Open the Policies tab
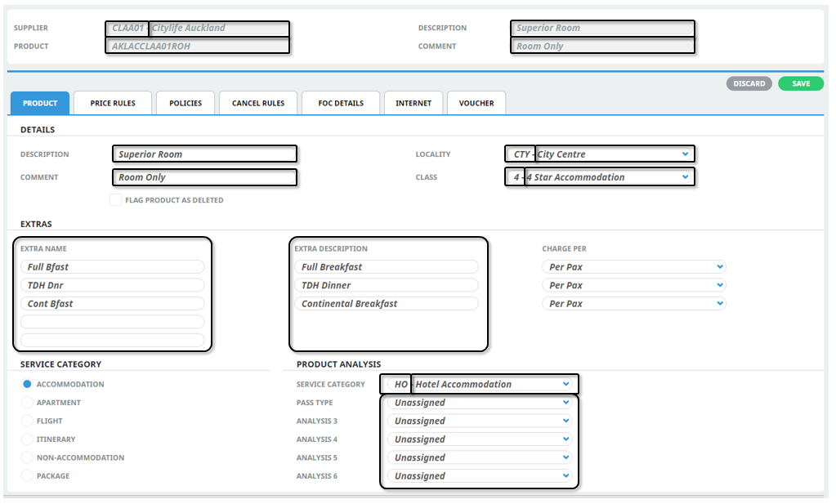The height and width of the screenshot is (504, 836). point(186,104)
